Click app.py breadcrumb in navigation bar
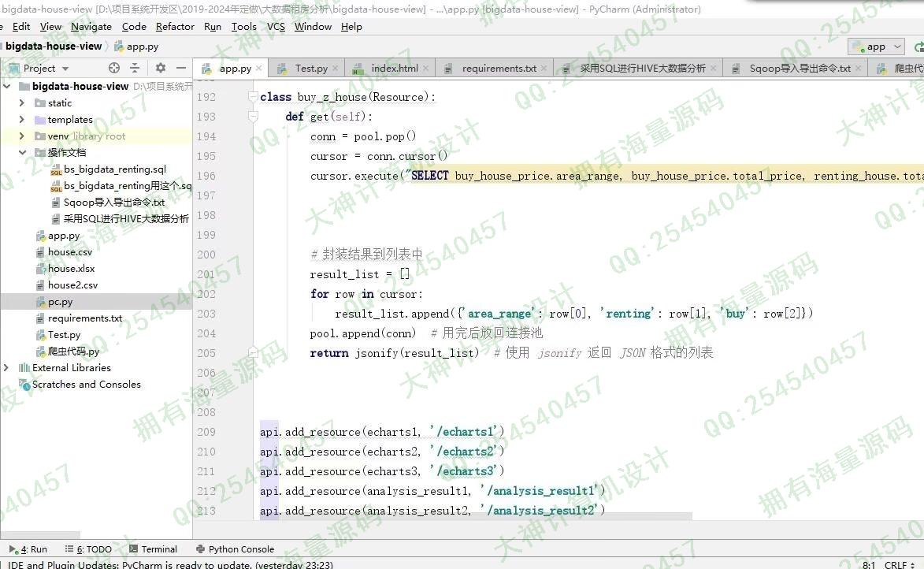924x569 pixels. [137, 46]
